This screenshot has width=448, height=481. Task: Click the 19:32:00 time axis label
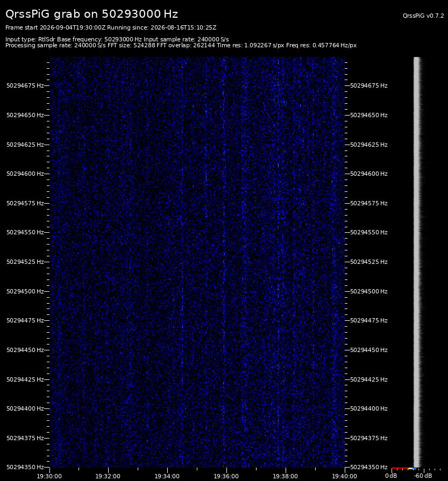point(108,476)
